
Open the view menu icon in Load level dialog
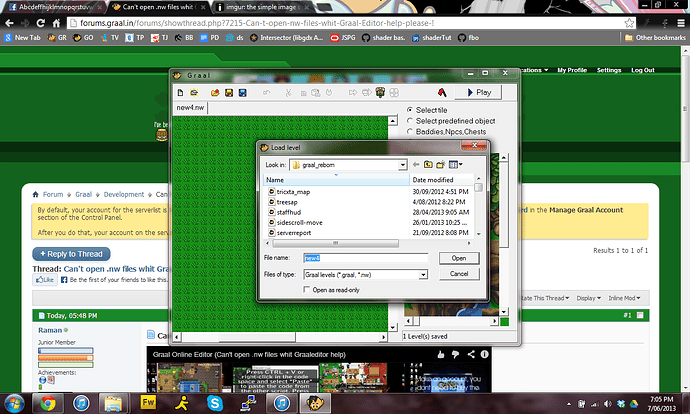pyautogui.click(x=455, y=165)
